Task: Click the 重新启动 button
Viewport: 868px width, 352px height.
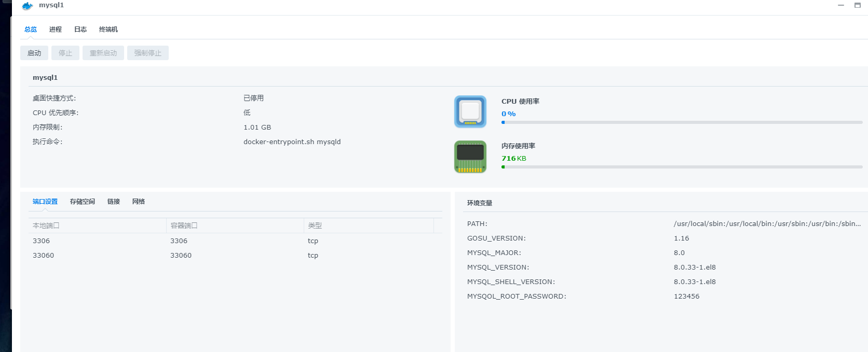Action: [x=103, y=53]
